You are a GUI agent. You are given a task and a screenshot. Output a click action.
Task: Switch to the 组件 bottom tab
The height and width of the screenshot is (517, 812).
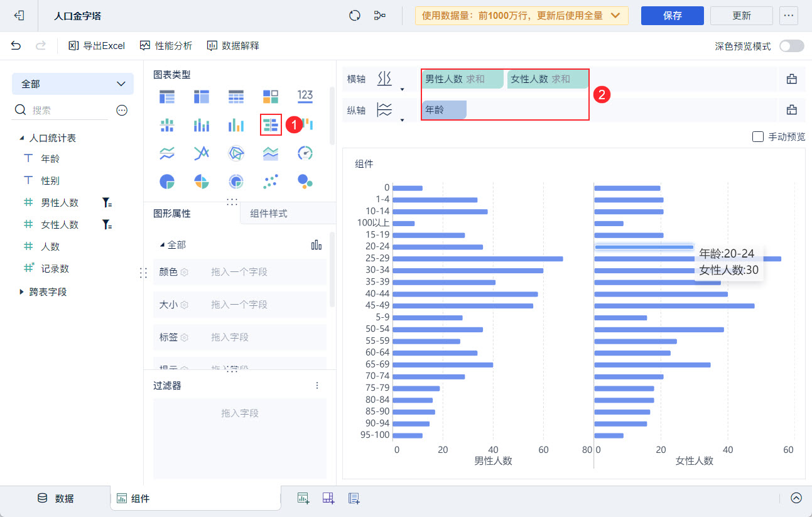[x=195, y=499]
